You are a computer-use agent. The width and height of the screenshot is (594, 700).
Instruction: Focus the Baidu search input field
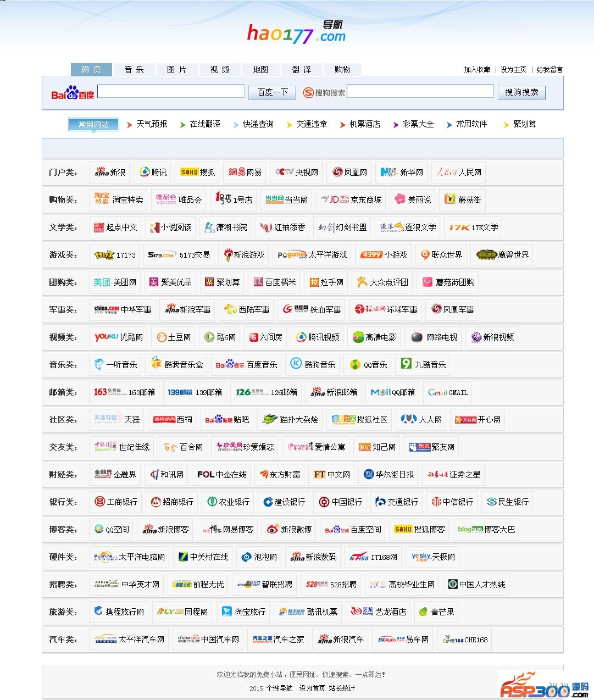[171, 91]
